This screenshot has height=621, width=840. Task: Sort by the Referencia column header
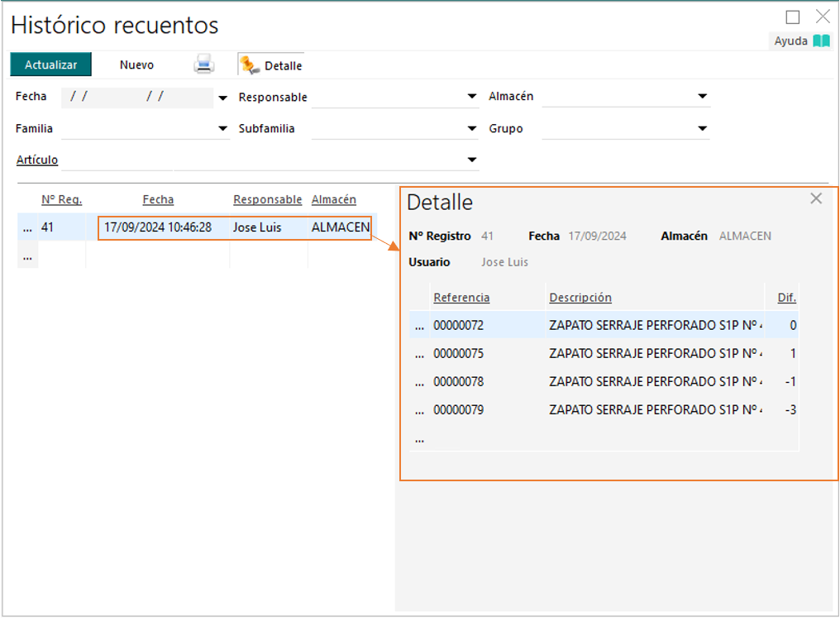[461, 298]
